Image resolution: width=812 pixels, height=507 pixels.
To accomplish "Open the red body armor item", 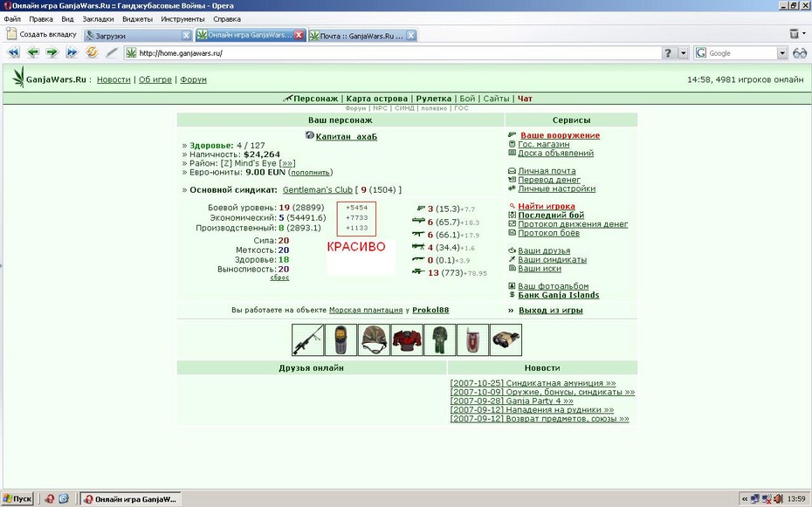I will (407, 340).
